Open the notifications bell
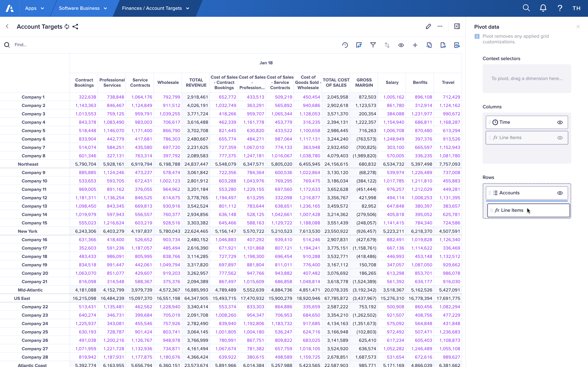 tap(543, 8)
